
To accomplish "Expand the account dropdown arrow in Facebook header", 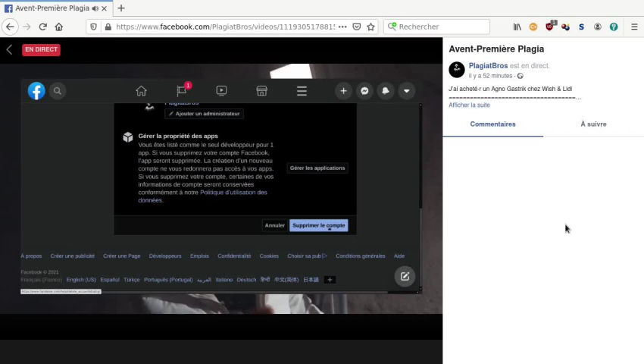I will click(407, 91).
